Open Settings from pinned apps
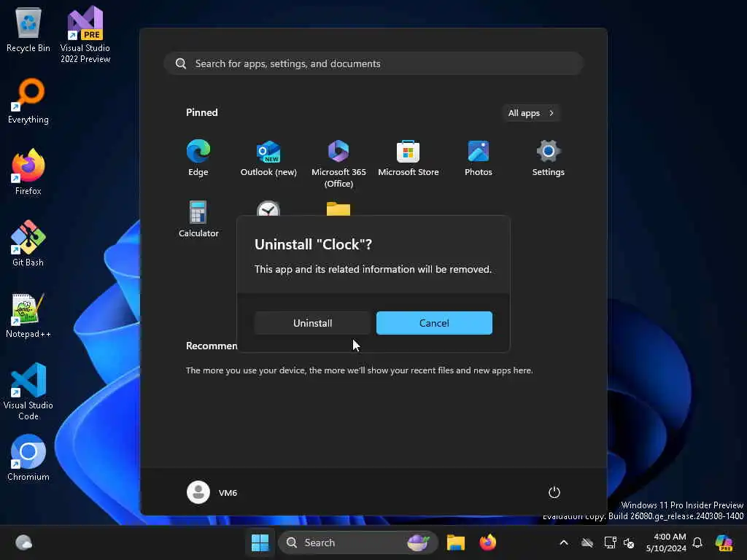 tap(549, 158)
